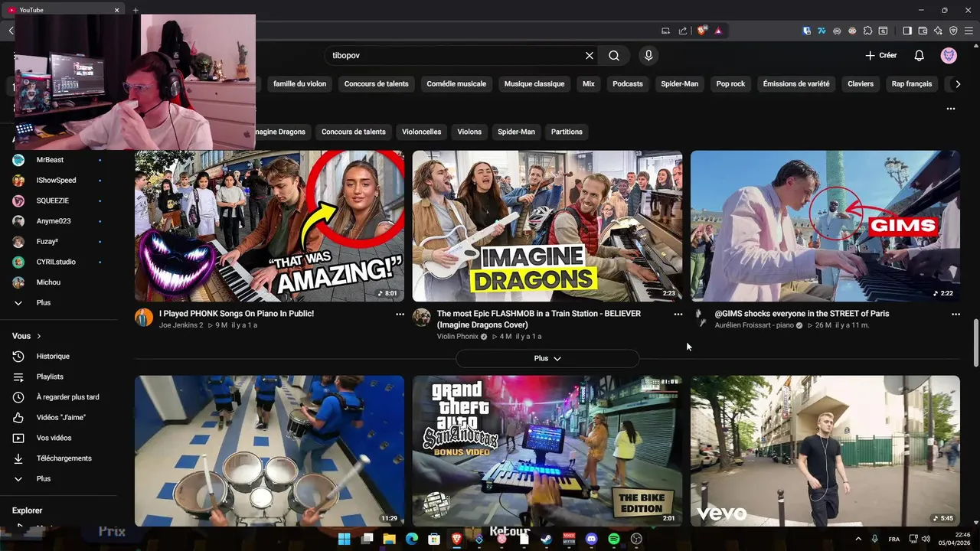Screen dimensions: 980x551
Task: Open the 'I Played PHONK Songs' video thumbnail
Action: point(269,226)
